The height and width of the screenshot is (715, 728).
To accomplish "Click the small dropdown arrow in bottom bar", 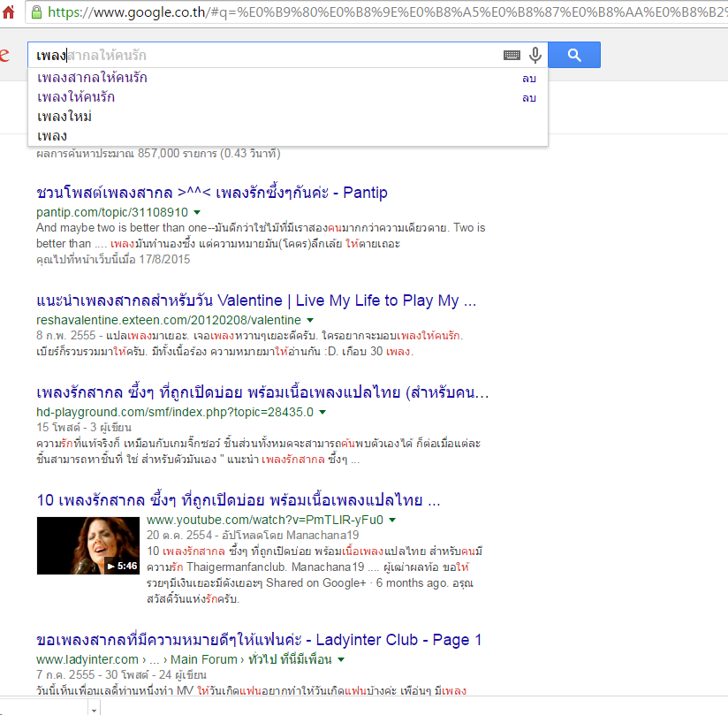I will (x=95, y=710).
